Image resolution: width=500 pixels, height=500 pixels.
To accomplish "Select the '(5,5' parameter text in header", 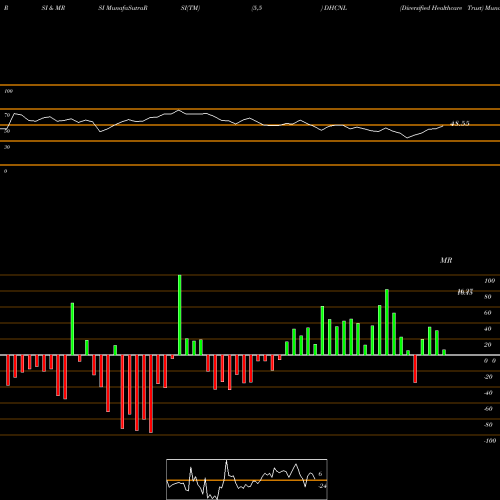I will [x=257, y=8].
